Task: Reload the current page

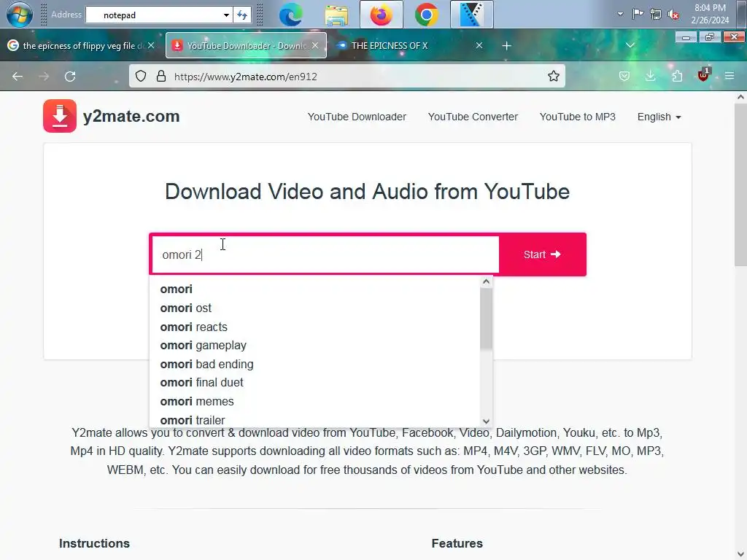Action: coord(70,76)
